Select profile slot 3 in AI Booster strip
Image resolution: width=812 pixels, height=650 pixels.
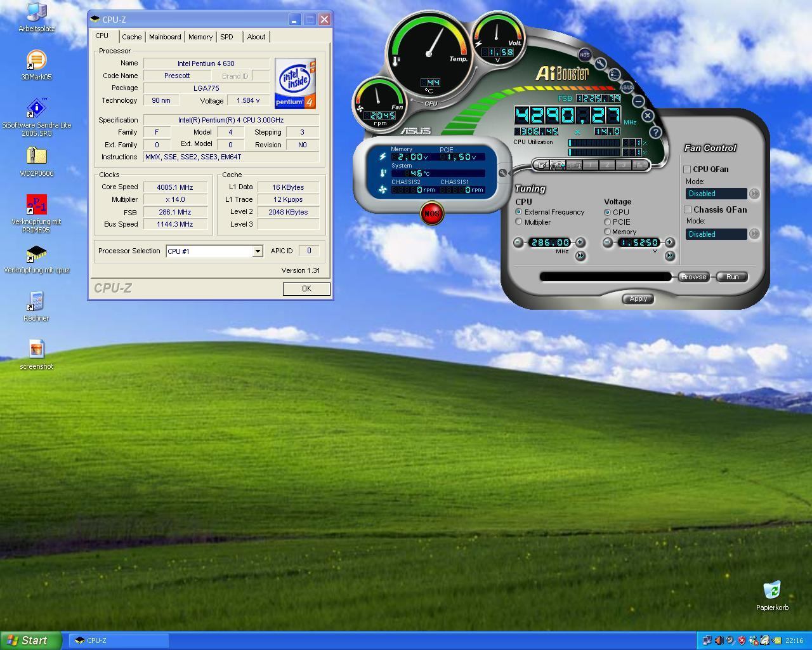[624, 166]
